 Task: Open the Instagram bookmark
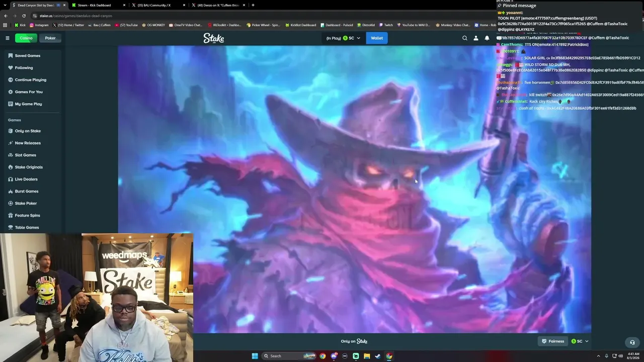coord(39,25)
